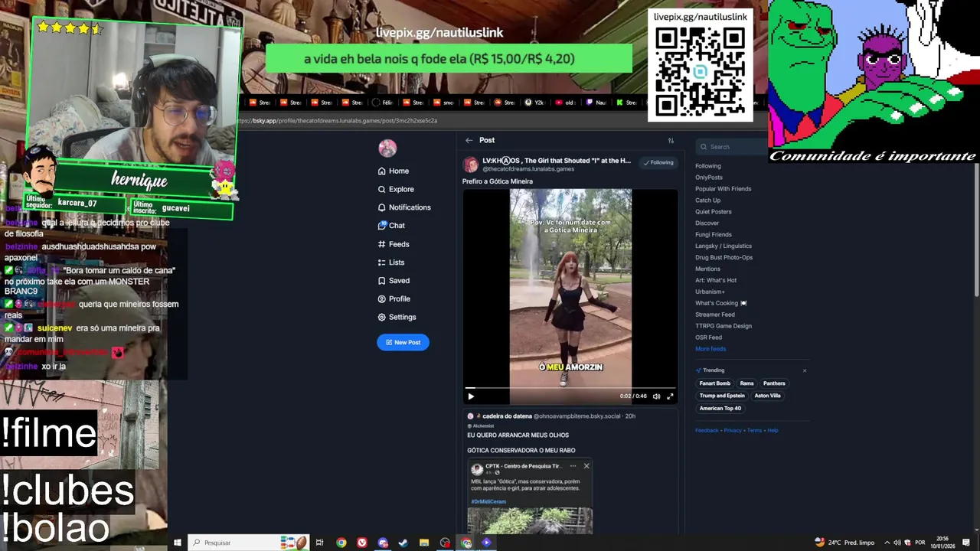
Task: Click the New Post button
Action: (403, 342)
